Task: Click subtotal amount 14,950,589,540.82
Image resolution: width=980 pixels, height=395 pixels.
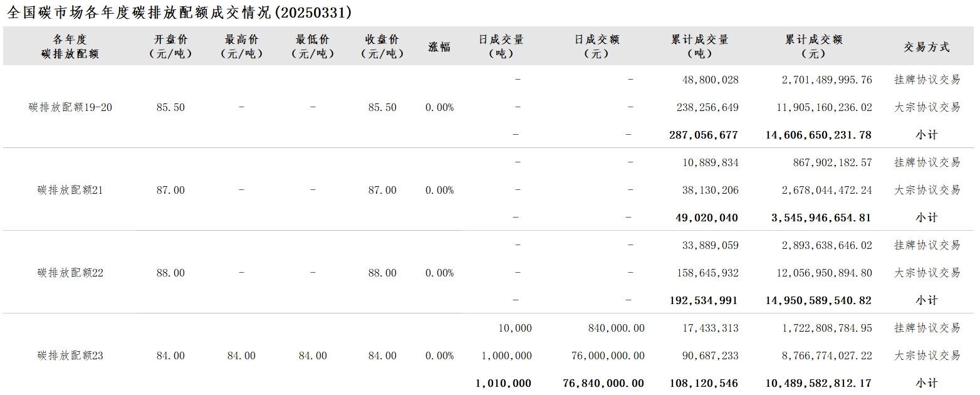Action: [818, 300]
